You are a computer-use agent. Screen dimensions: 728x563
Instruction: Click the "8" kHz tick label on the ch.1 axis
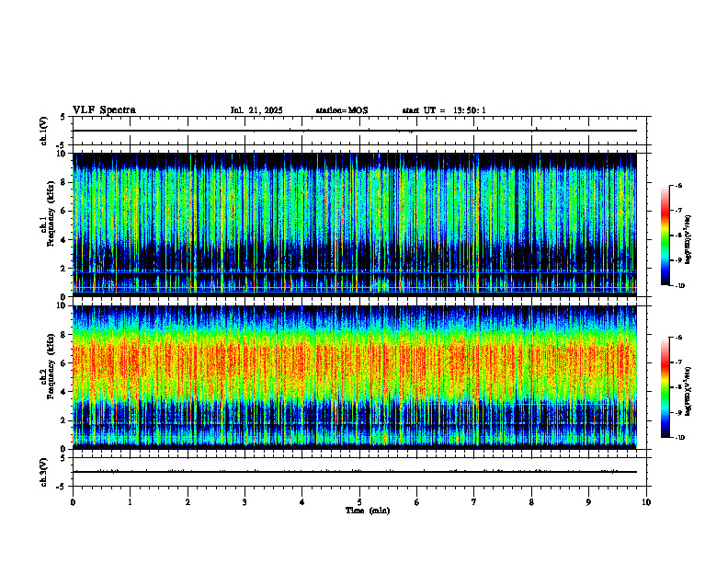click(x=64, y=182)
